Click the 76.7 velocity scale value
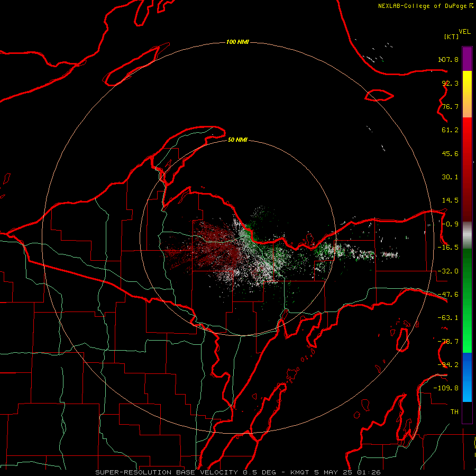The image size is (476, 476). (x=450, y=106)
